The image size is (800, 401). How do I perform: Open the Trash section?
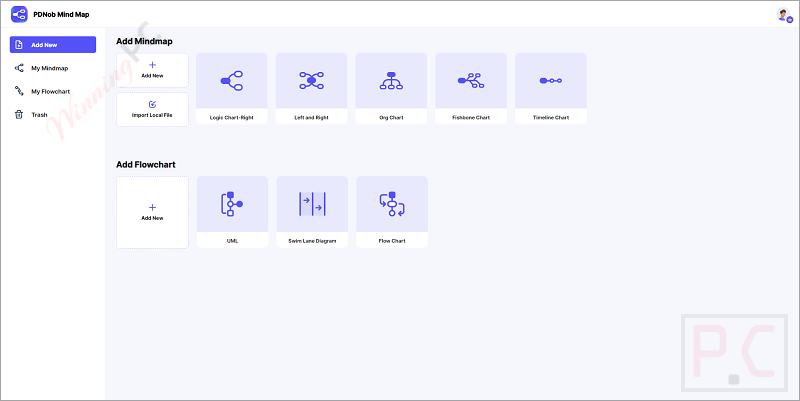39,115
